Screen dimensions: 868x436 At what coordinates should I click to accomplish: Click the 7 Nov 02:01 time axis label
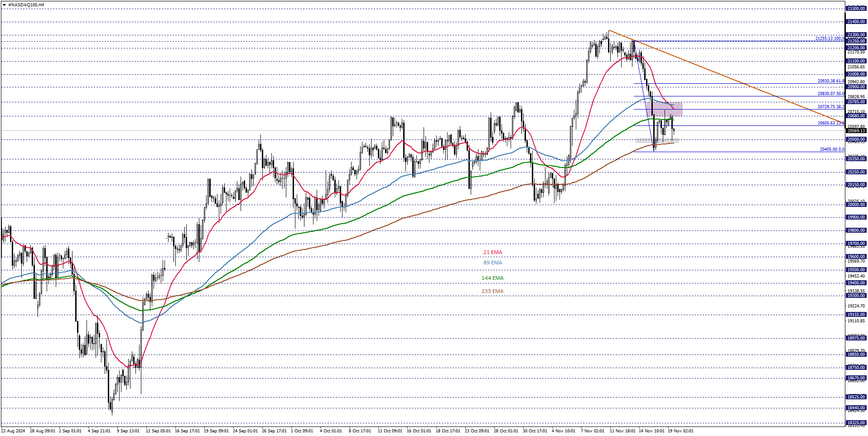[x=593, y=431]
